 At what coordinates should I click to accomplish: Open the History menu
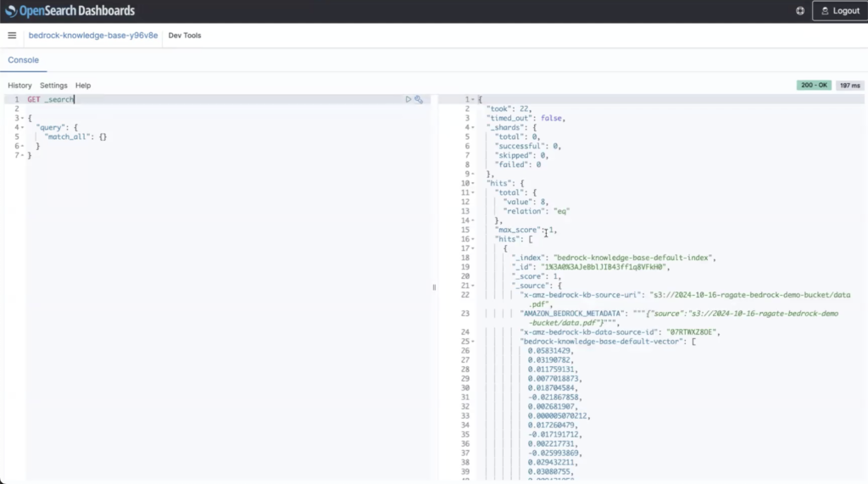click(x=19, y=86)
